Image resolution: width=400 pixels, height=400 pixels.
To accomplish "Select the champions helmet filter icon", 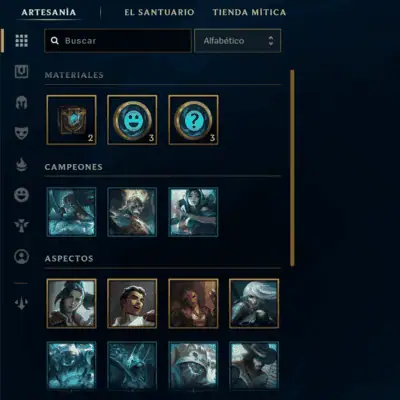I will tap(22, 102).
